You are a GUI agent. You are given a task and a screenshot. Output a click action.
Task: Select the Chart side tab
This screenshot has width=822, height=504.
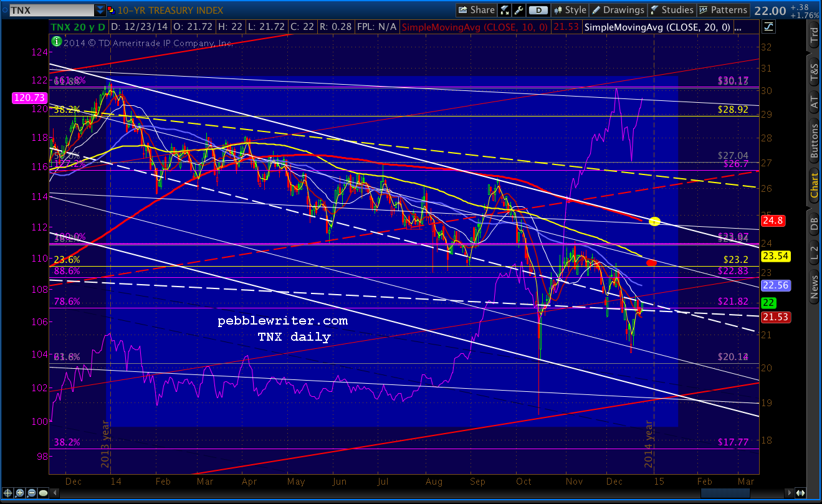point(814,187)
